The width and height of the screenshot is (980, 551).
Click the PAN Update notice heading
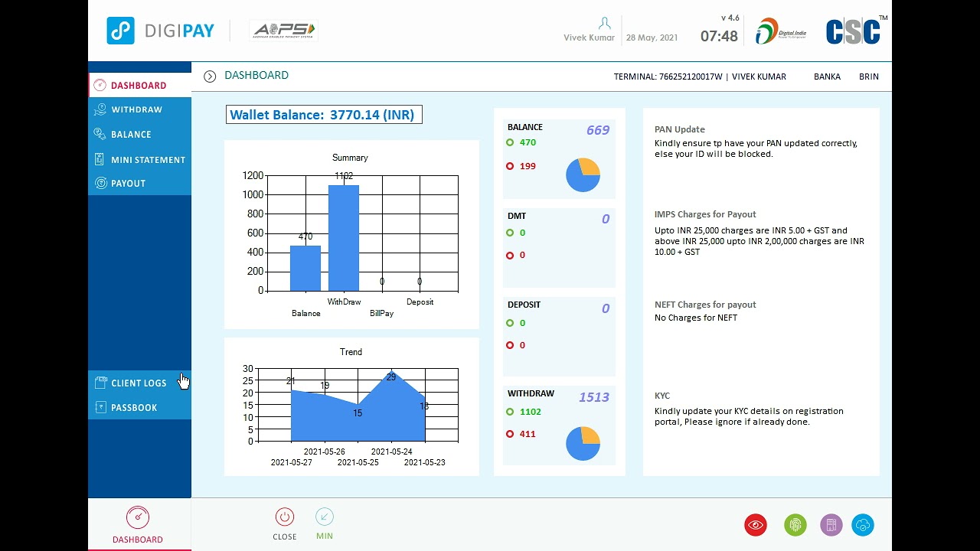[680, 129]
